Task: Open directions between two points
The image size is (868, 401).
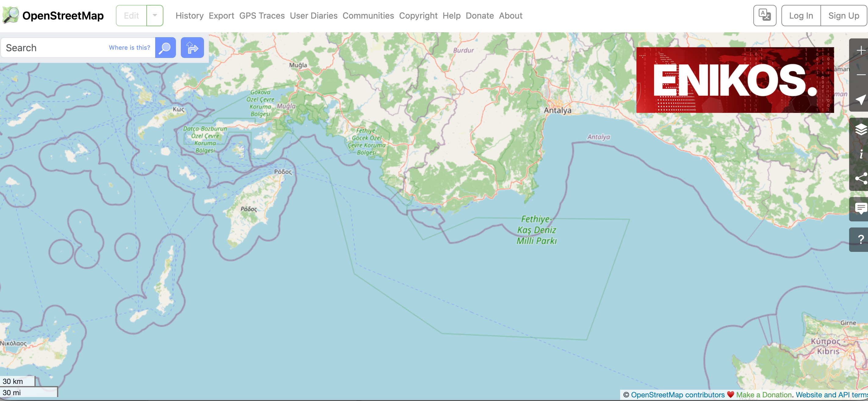Action: pos(192,48)
